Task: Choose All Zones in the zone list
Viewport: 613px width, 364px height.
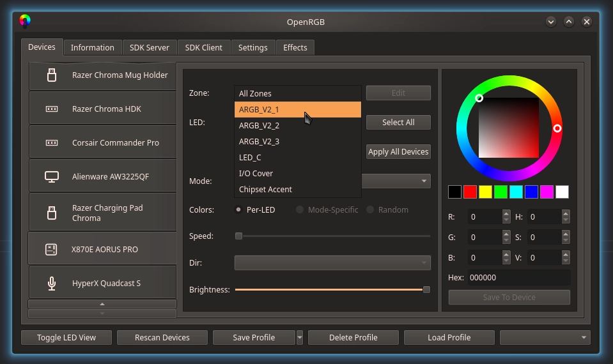Action: click(x=297, y=93)
